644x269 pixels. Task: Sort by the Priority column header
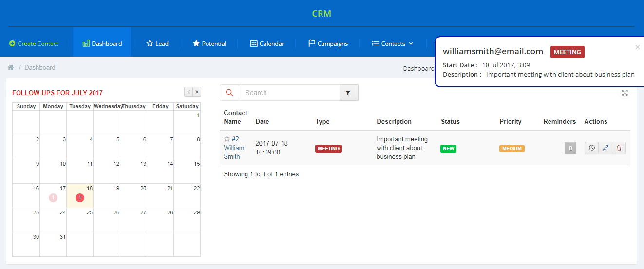(510, 121)
